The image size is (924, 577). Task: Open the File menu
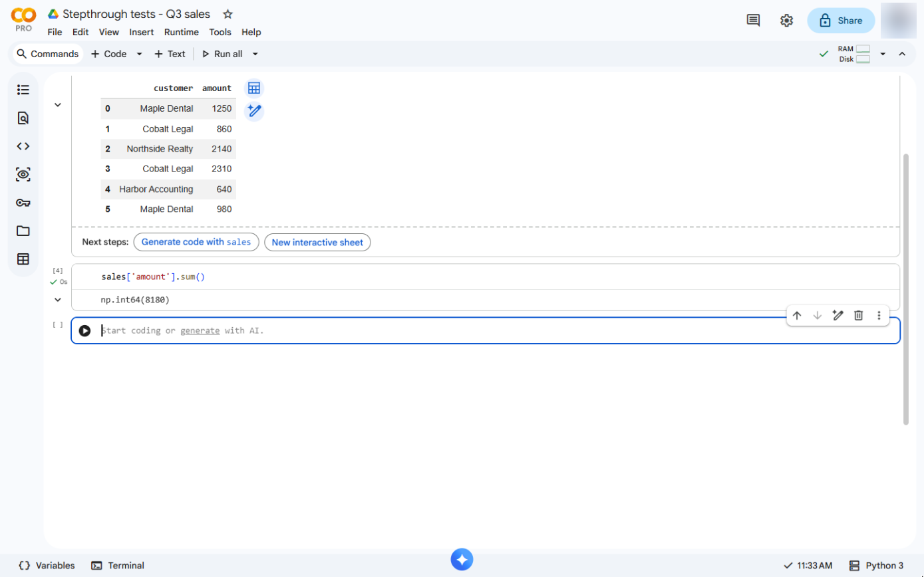tap(55, 32)
